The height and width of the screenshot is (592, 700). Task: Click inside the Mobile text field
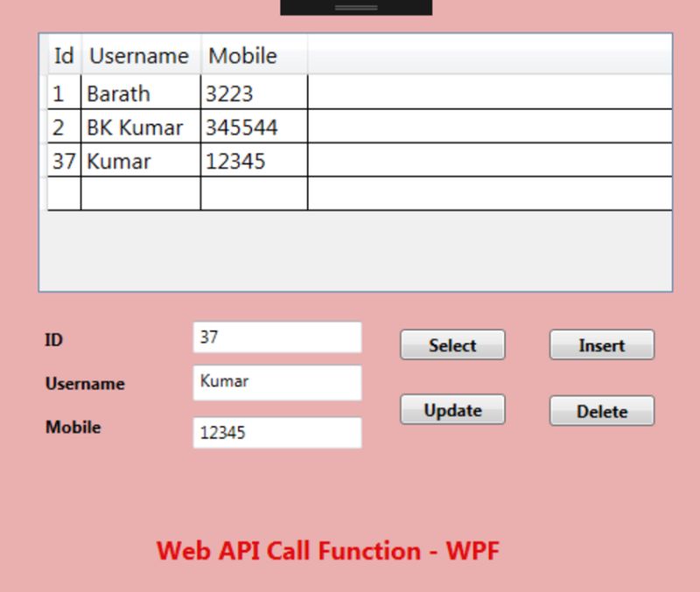(276, 431)
